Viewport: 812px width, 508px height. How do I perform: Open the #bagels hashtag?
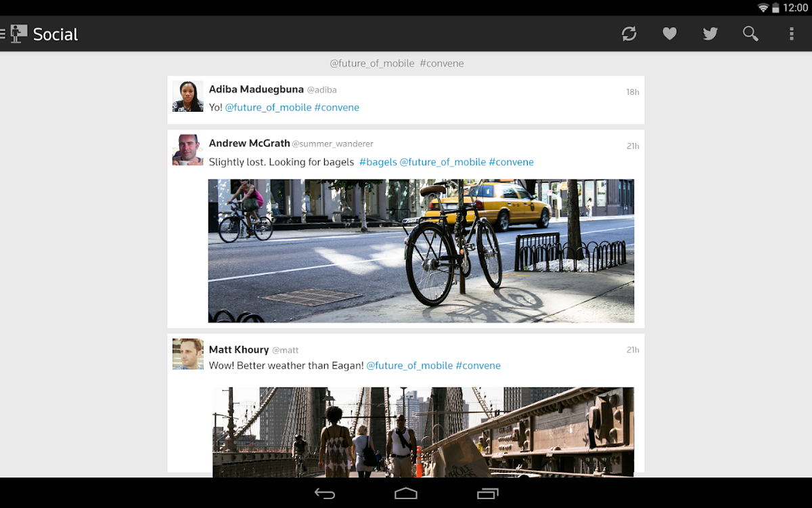click(x=378, y=162)
